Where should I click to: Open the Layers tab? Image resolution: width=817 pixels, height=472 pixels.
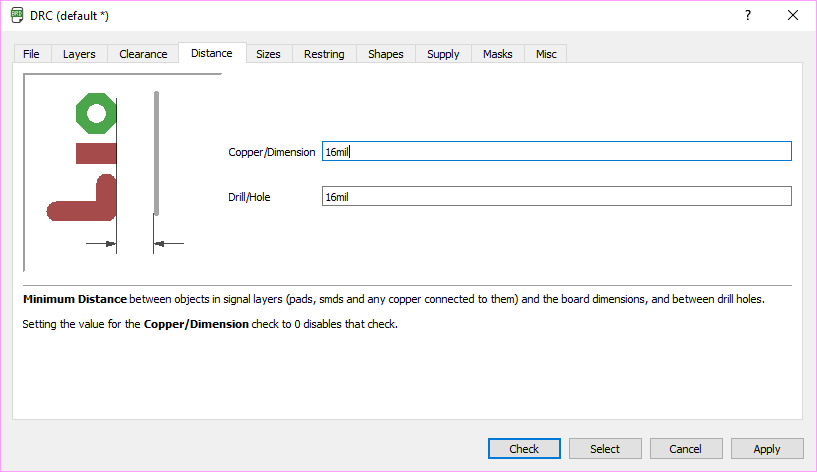click(79, 54)
